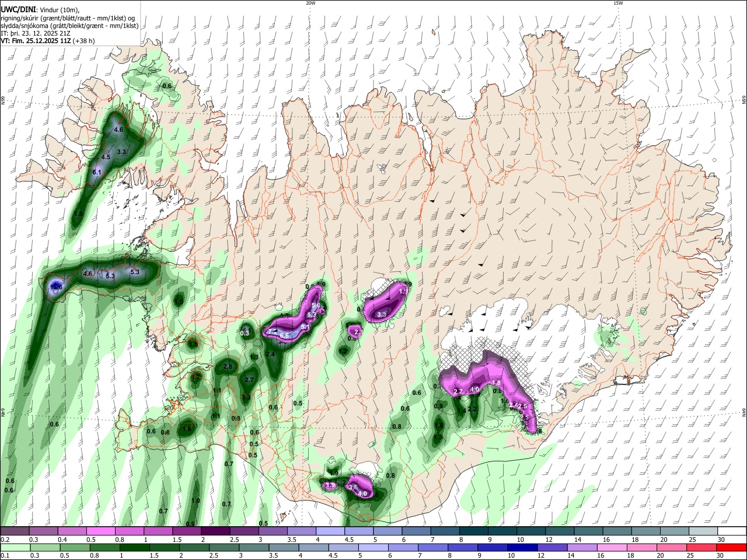Click the 6.3 precipitation value on the map

pos(110,276)
